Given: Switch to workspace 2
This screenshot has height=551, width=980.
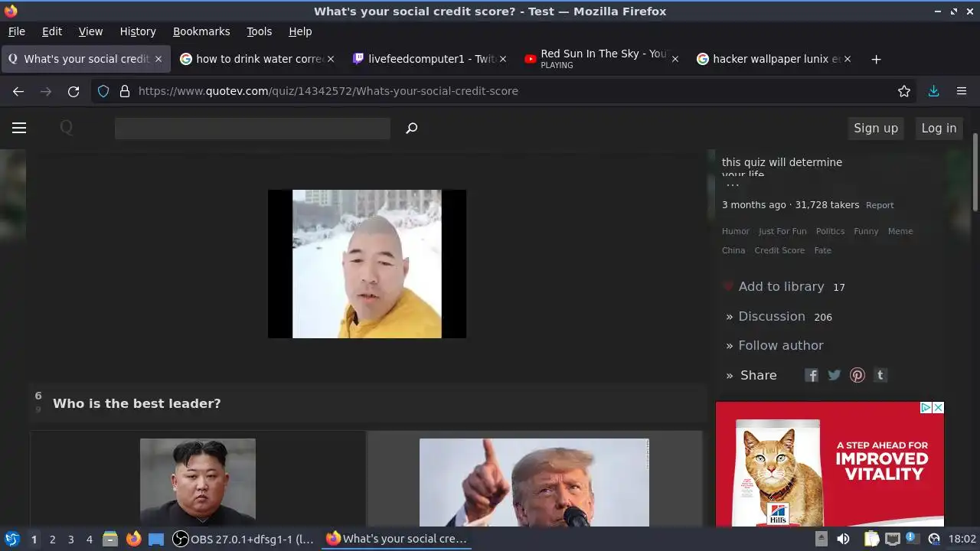Looking at the screenshot, I should click(52, 539).
